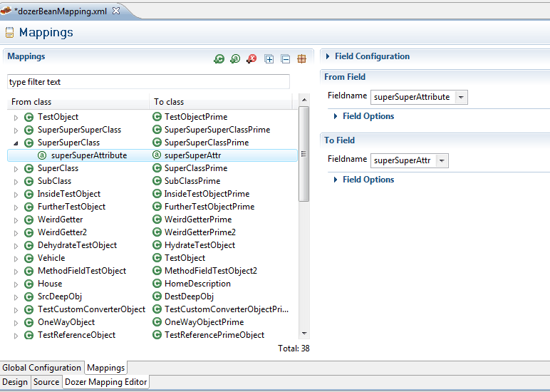
Task: Click the superSuperAttr field icon
Action: tap(157, 155)
